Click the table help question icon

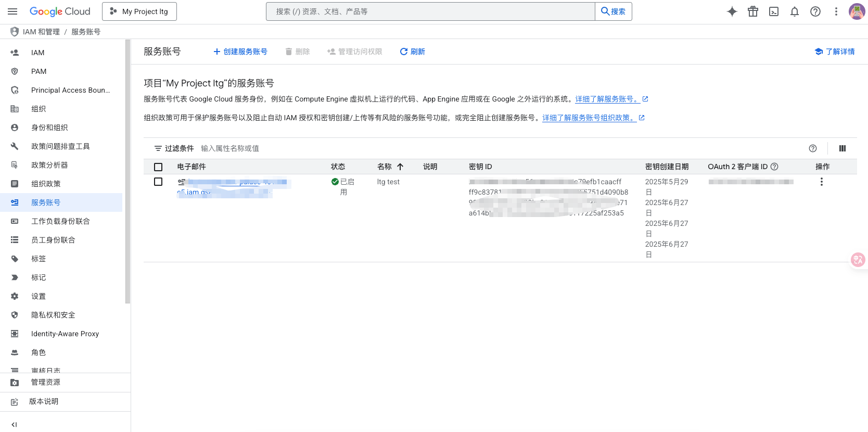pyautogui.click(x=813, y=148)
